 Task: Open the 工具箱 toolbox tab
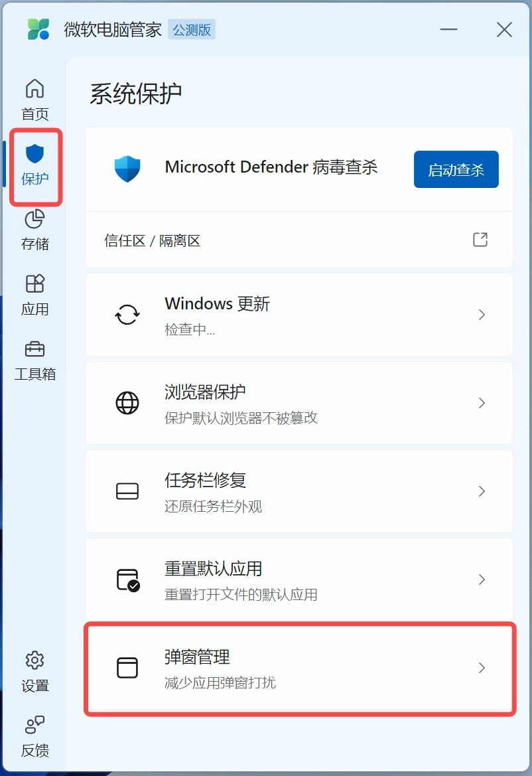(34, 360)
